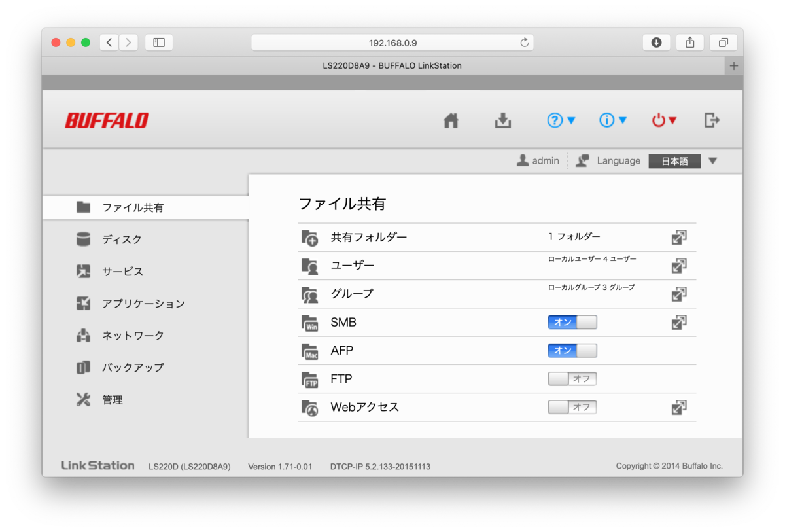
Task: Open Safari downloads button
Action: 656,43
